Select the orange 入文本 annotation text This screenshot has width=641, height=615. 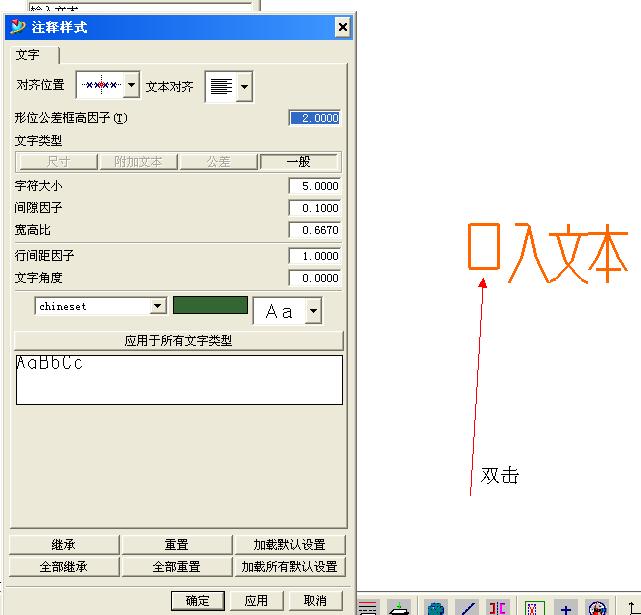548,253
